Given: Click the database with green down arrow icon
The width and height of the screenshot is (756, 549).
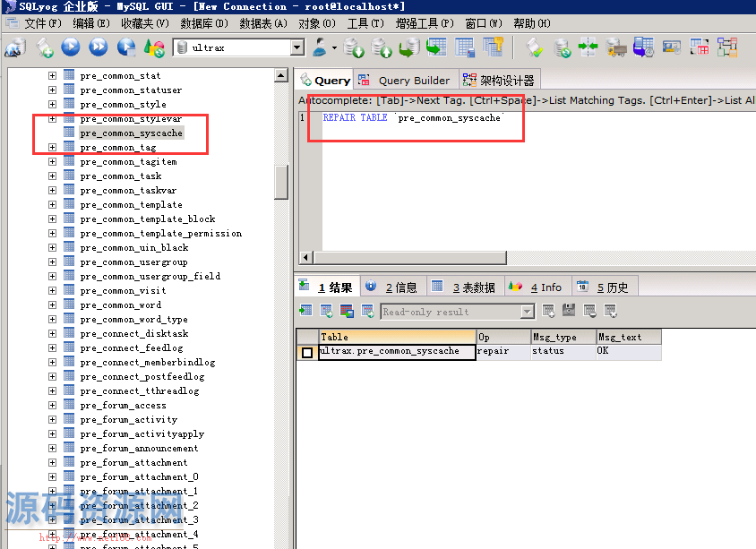Looking at the screenshot, I should [354, 47].
